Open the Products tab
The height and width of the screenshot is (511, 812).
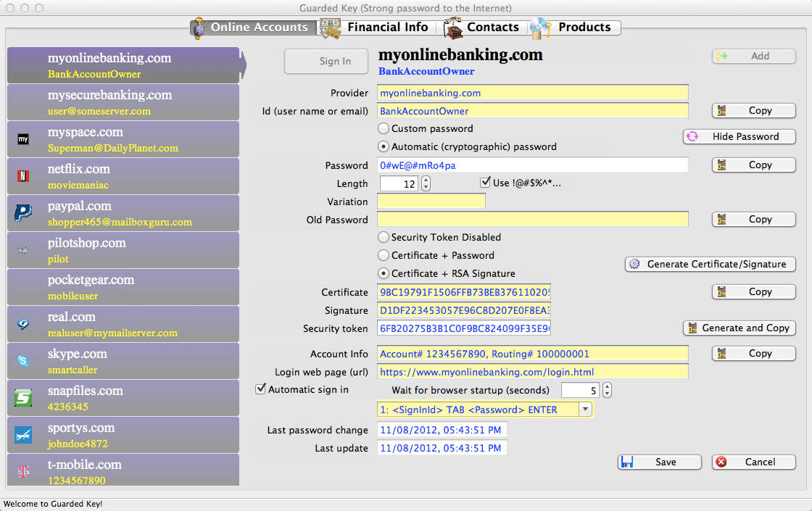(575, 28)
